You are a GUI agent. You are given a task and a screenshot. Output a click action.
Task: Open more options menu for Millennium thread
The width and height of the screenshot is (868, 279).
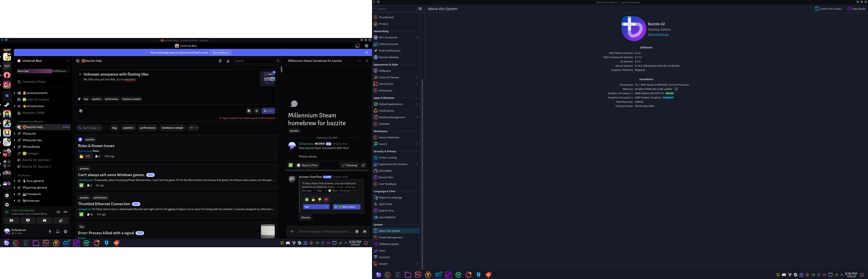pos(359,61)
